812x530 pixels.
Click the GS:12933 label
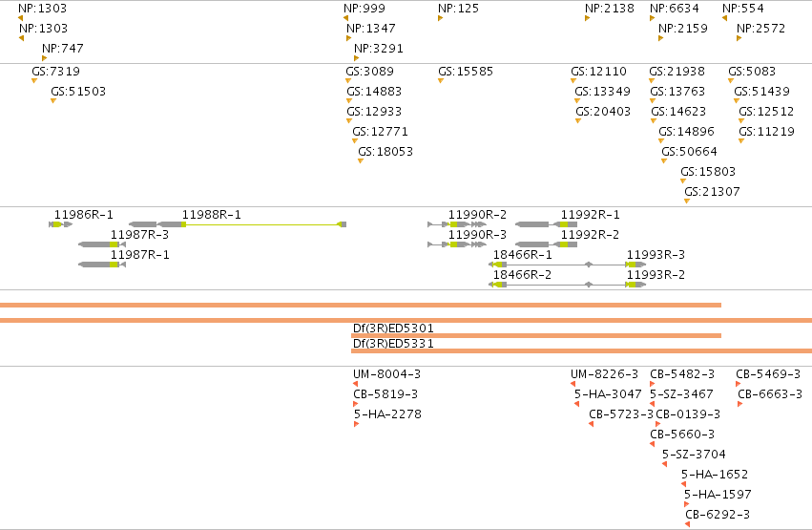point(374,112)
